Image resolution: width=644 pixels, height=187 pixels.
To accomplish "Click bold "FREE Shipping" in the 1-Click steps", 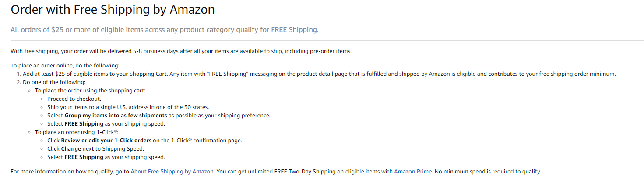I will (84, 157).
